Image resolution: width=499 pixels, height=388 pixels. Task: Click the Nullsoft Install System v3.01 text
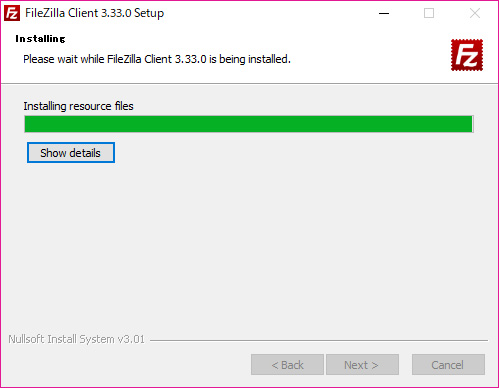76,339
